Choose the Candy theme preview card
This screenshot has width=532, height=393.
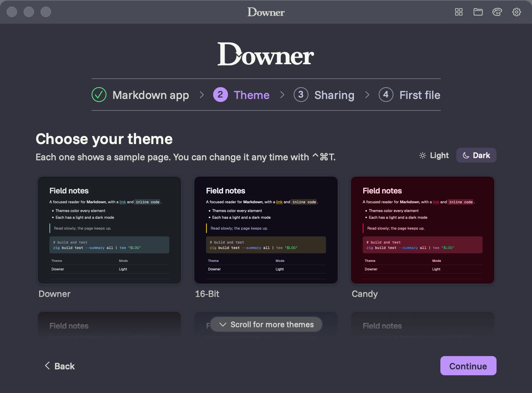coord(423,230)
